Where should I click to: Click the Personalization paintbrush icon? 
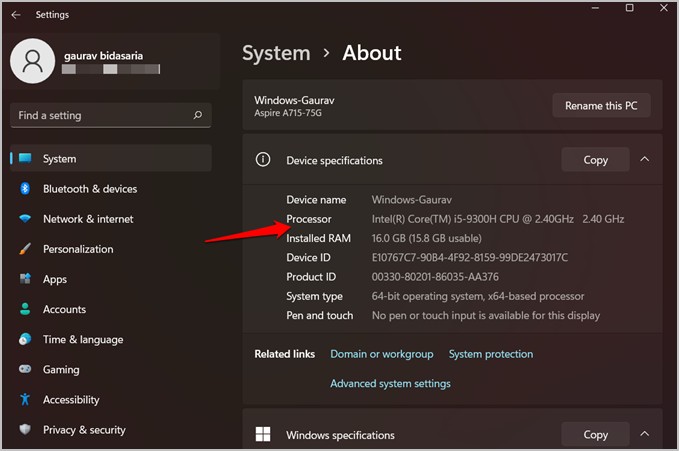click(x=25, y=249)
